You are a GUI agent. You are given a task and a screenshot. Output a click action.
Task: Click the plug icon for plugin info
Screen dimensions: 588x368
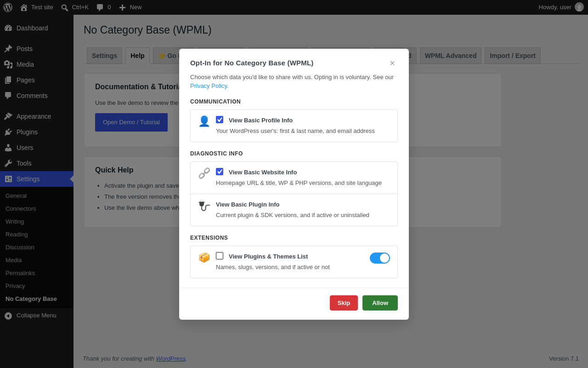[204, 206]
